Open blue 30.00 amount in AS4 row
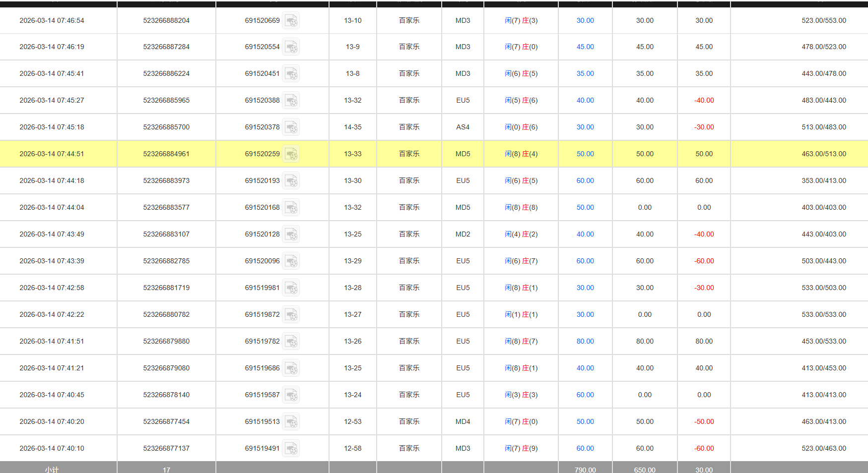Image resolution: width=868 pixels, height=473 pixels. pyautogui.click(x=585, y=127)
